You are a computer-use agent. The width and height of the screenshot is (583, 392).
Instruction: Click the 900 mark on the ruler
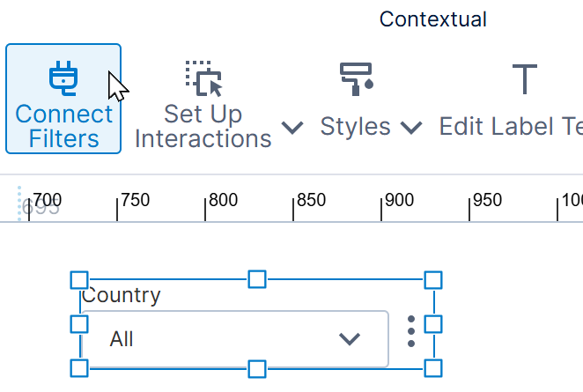[x=399, y=200]
